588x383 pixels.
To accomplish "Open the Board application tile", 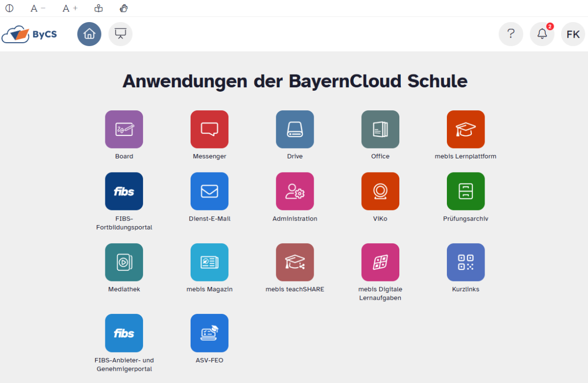I will tap(124, 129).
